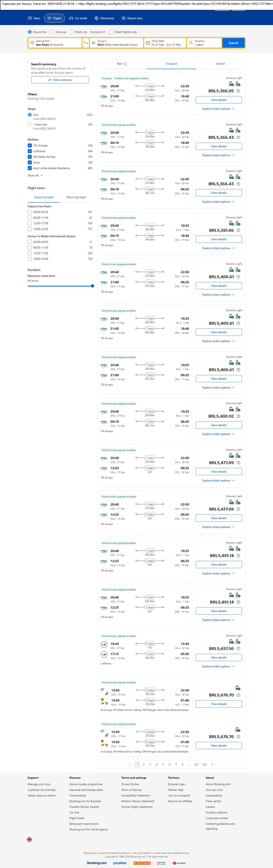Adjust the maximum travel time slider handle
Image resolution: width=273 pixels, height=868 pixels.
pyautogui.click(x=92, y=286)
